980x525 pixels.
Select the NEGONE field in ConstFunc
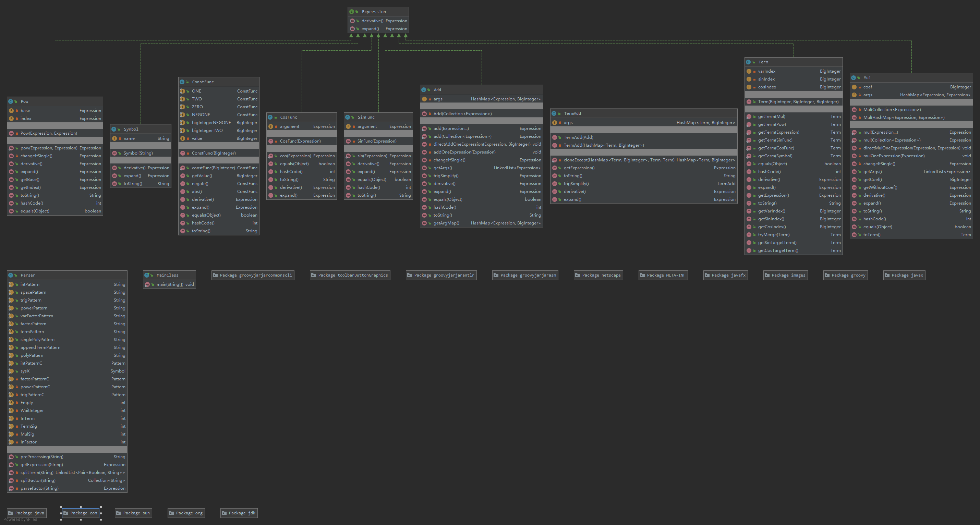point(201,114)
